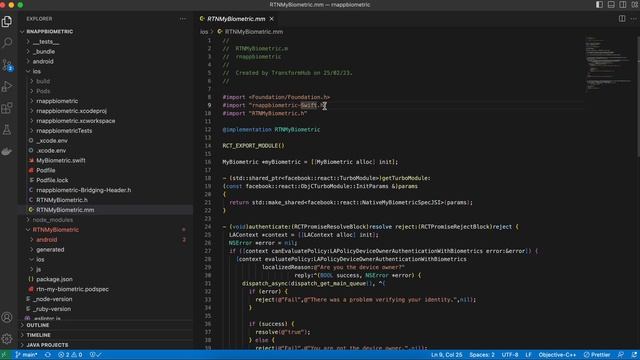Click synchronize changes icon in status bar
640x360 pixels.
click(x=48, y=355)
